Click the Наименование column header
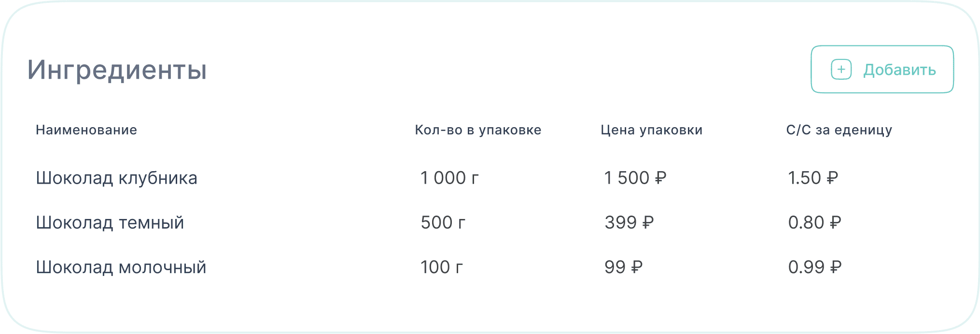980x334 pixels. [87, 130]
